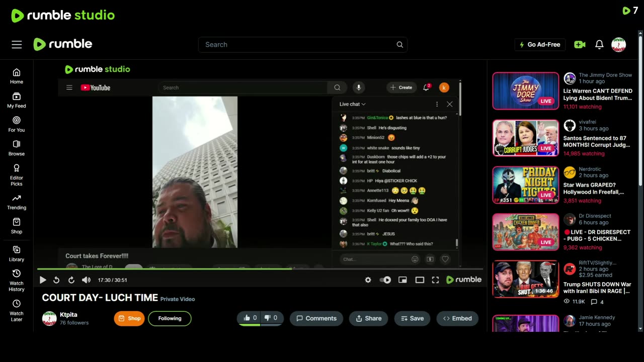644x362 pixels.
Task: Dislike the video with thumbs down
Action: click(271, 318)
